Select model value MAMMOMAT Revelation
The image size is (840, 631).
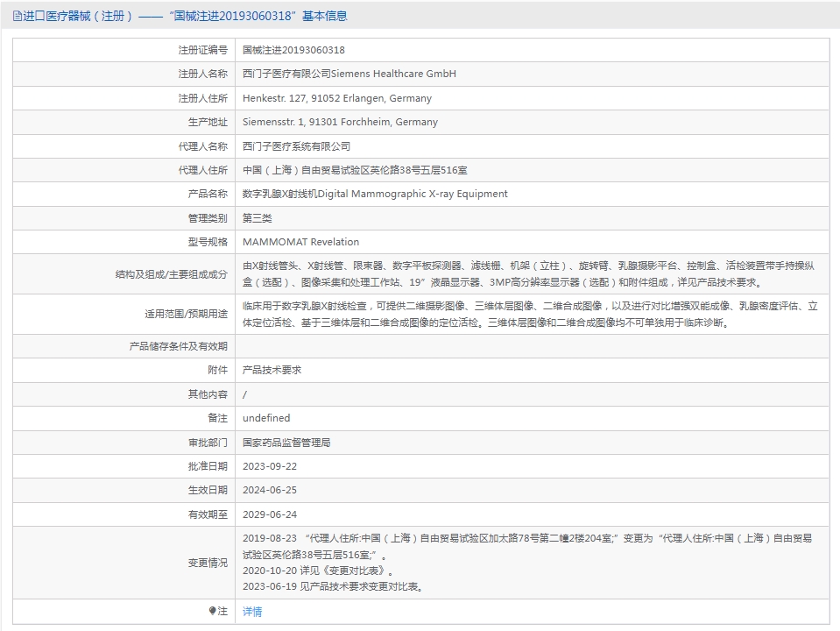tap(300, 242)
